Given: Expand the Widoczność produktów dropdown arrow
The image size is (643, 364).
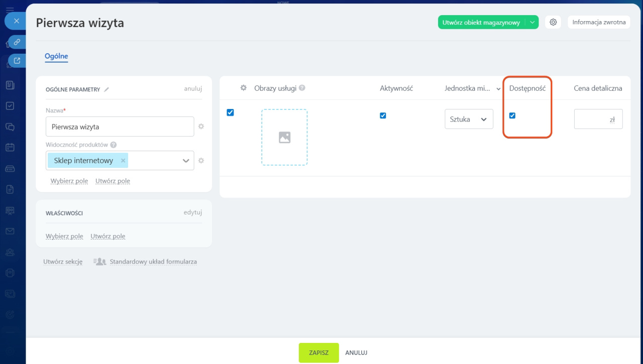Looking at the screenshot, I should pyautogui.click(x=186, y=161).
